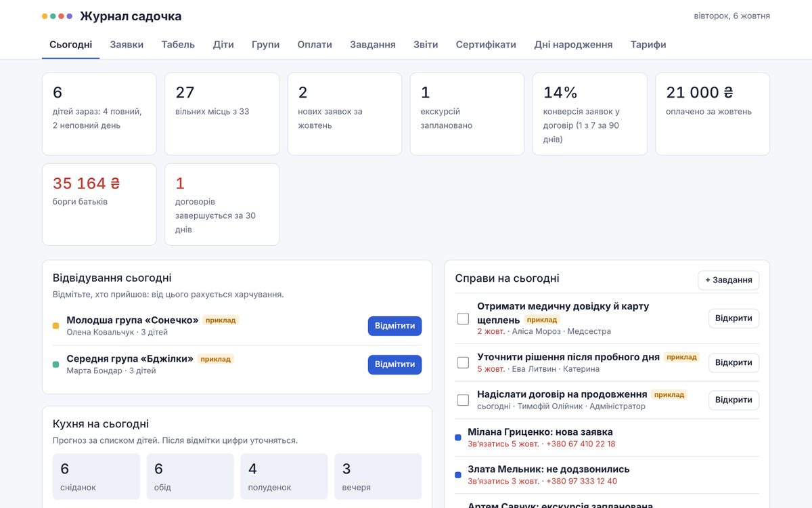Image resolution: width=812 pixels, height=508 pixels.
Task: Check off Надіслати договір на продовження
Action: click(x=463, y=400)
